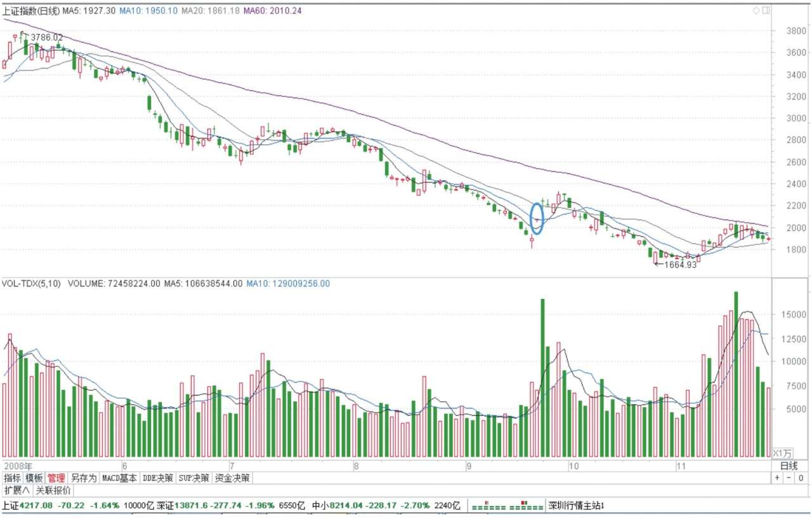Click the first market breadth bar icon
812x518 pixels.
tap(489, 506)
